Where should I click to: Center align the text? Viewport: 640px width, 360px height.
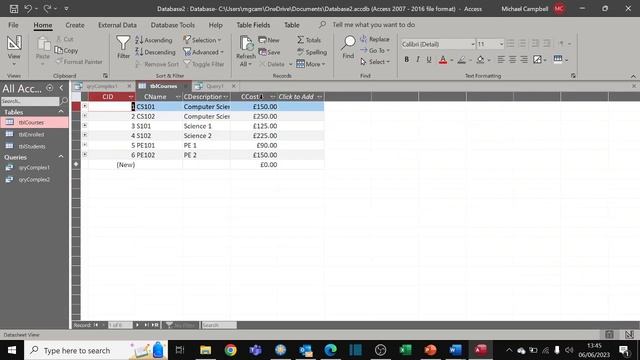pos(512,60)
